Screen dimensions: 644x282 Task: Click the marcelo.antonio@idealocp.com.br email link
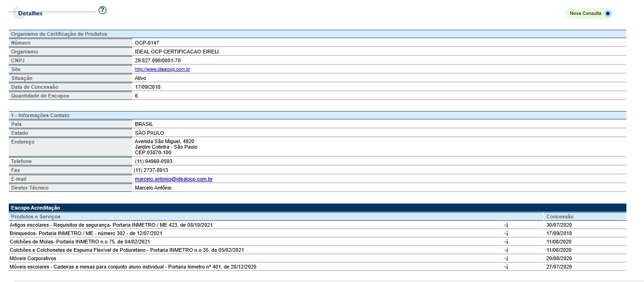pos(174,179)
